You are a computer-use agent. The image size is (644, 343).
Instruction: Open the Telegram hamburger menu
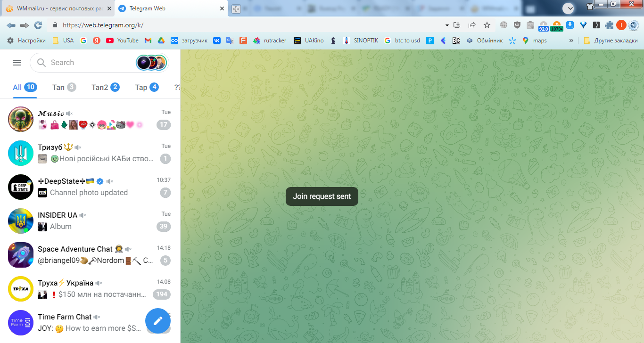click(17, 63)
